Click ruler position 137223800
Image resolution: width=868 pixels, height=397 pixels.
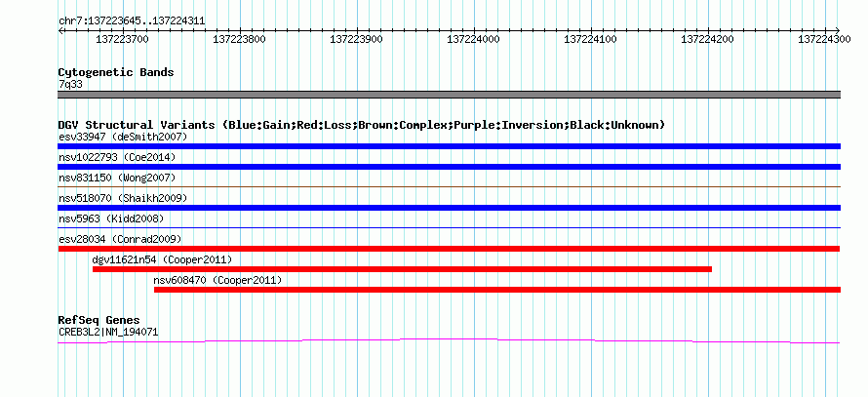pos(239,39)
